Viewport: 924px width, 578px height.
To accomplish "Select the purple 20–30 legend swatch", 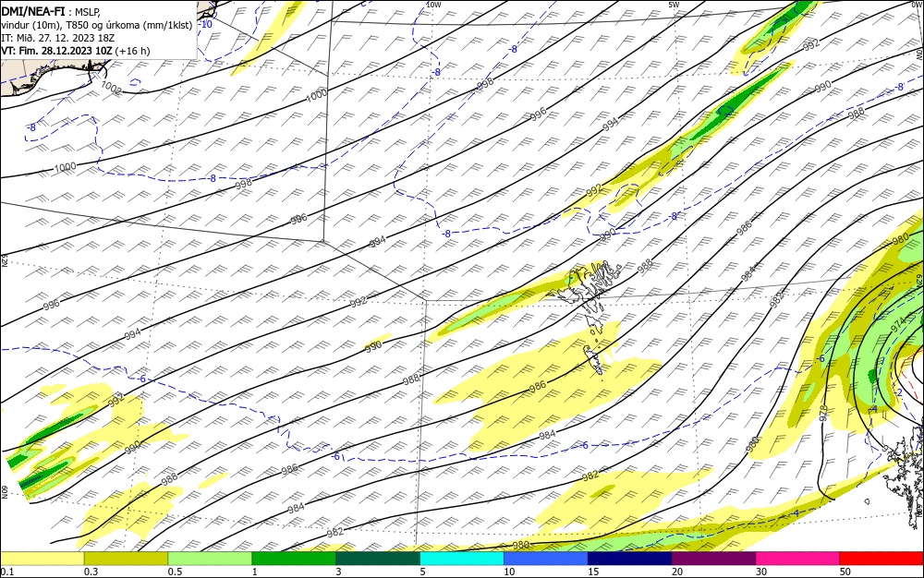I will tap(713, 559).
